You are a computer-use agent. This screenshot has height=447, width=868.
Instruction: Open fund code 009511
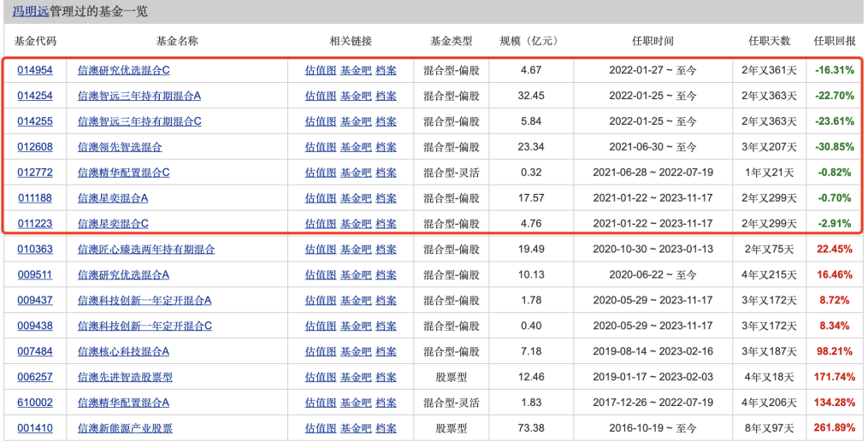(x=35, y=274)
